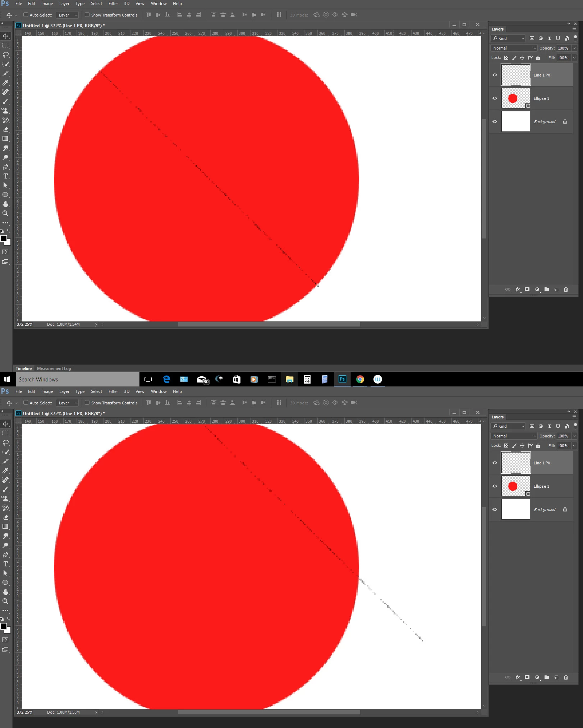Hide Ellipse 1 layer in upper window

click(x=495, y=98)
